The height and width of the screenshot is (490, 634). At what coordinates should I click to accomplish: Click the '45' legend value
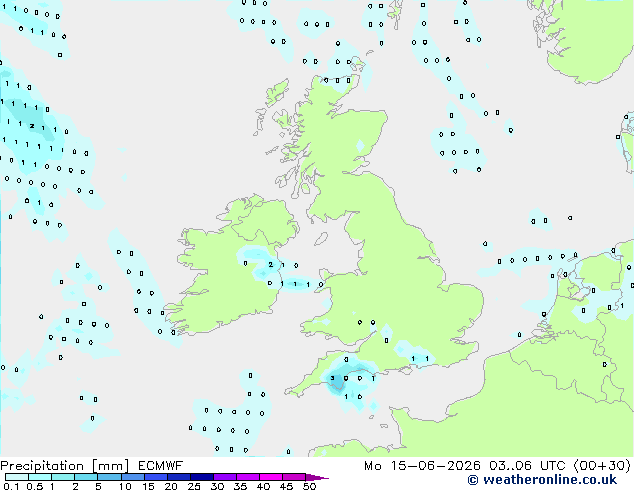(x=286, y=486)
